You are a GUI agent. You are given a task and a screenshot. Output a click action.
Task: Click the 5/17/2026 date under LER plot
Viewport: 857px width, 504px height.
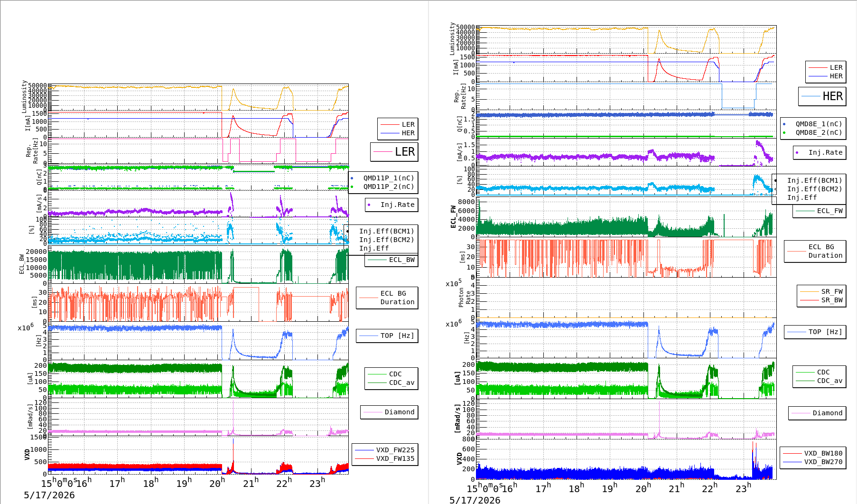point(49,495)
